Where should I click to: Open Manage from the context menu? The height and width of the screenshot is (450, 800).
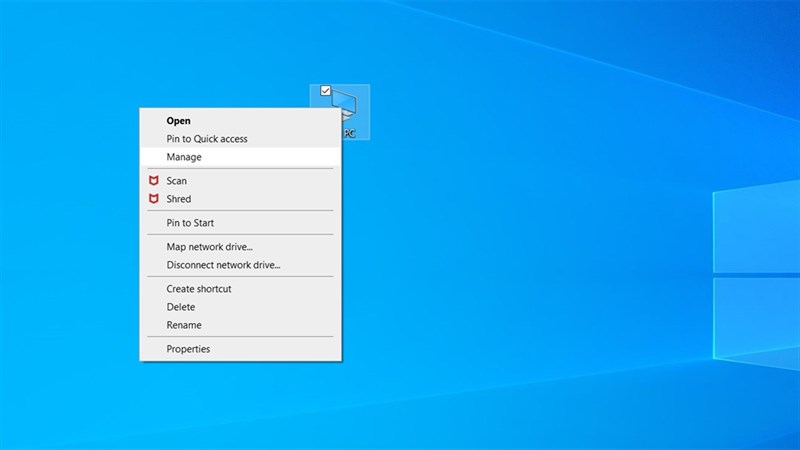click(x=240, y=157)
